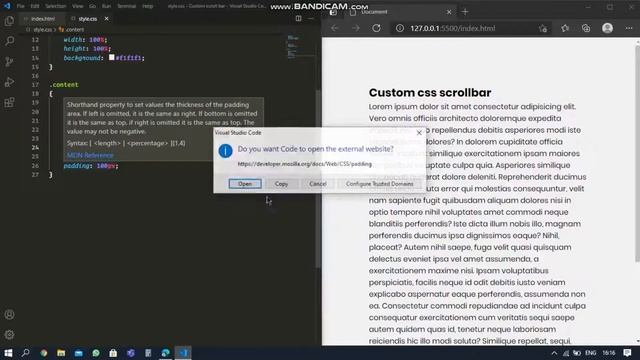Refresh the browser page
The width and height of the screenshot is (640, 360).
[x=376, y=28]
